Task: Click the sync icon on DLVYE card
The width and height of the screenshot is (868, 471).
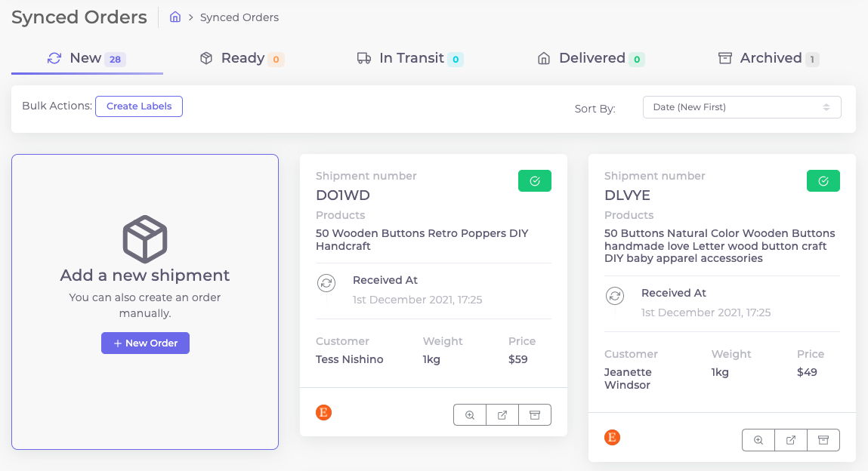Action: (x=614, y=297)
